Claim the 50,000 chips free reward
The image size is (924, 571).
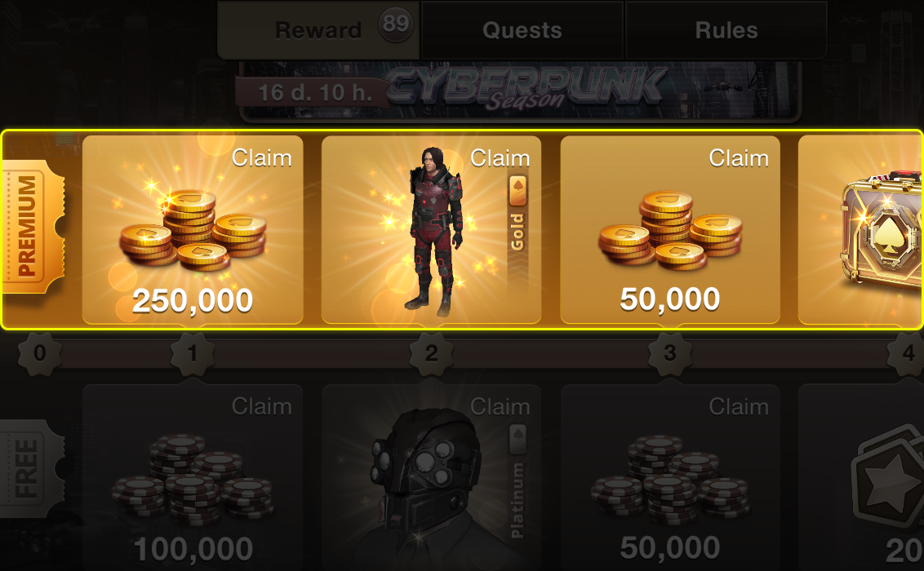pyautogui.click(x=670, y=477)
